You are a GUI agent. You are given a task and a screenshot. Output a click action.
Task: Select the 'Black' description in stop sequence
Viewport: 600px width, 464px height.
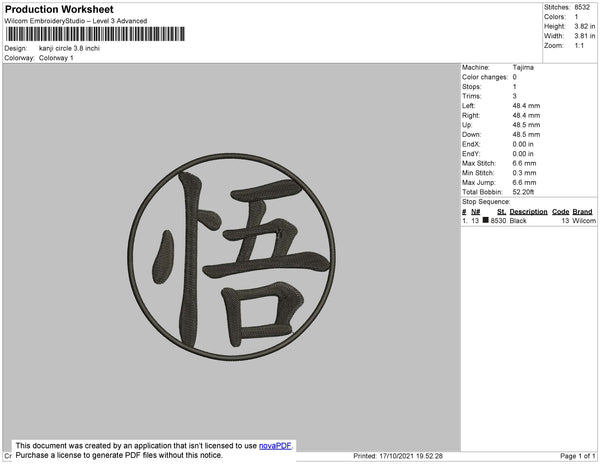click(518, 221)
